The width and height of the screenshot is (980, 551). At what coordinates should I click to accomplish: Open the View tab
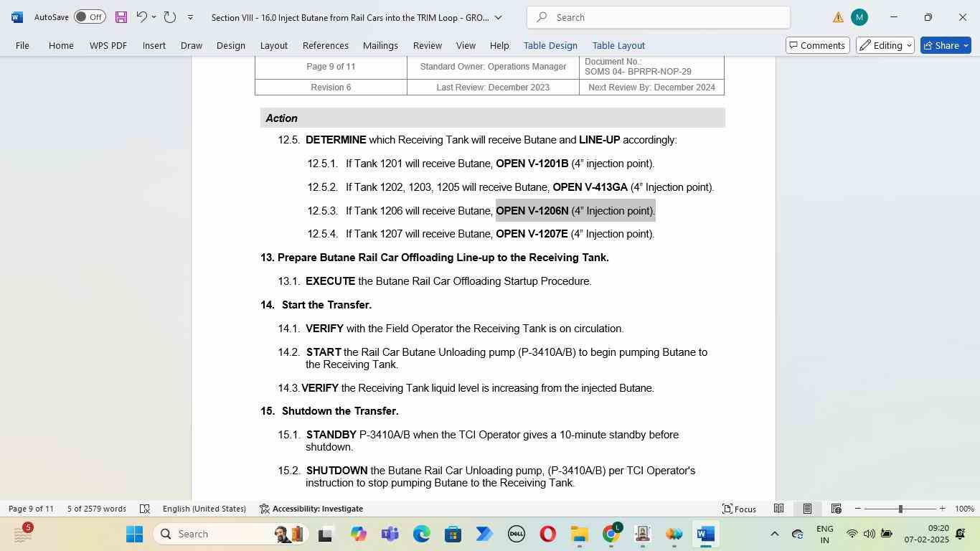tap(466, 45)
